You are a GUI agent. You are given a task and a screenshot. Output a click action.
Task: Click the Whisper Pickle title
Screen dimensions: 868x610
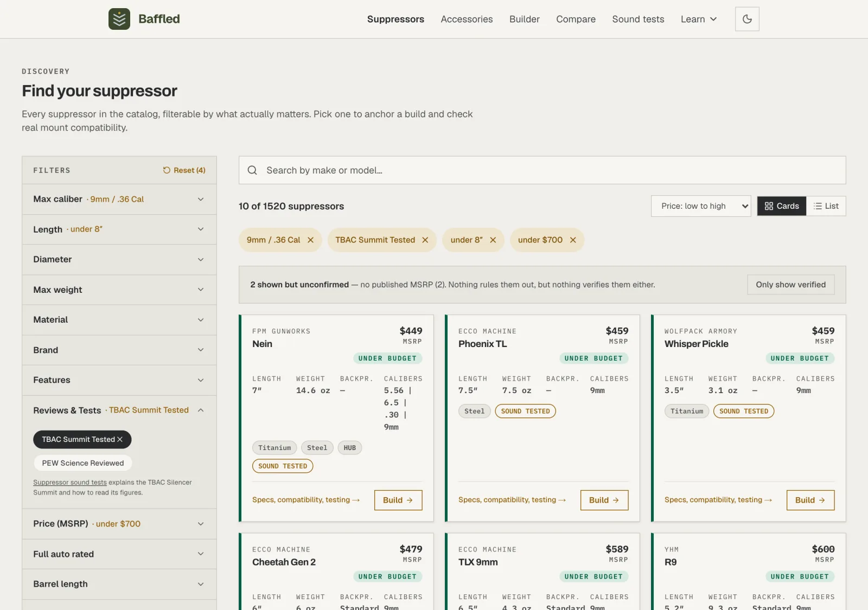(x=697, y=344)
